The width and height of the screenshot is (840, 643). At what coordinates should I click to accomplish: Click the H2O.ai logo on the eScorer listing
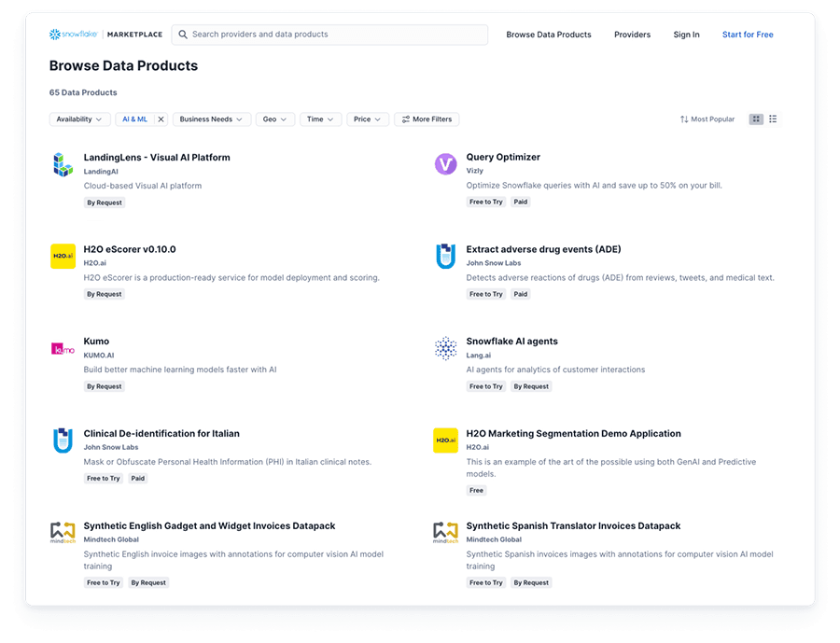(x=62, y=256)
